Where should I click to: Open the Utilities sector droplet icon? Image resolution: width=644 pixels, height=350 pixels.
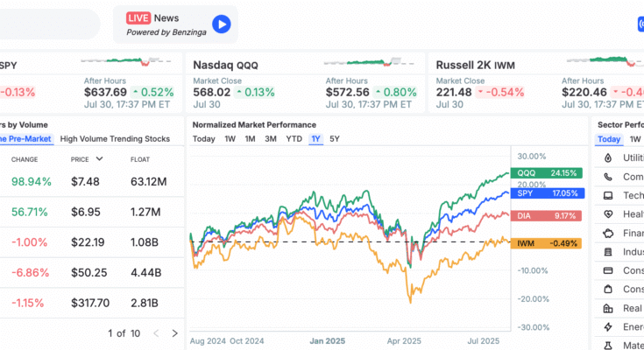(x=608, y=158)
